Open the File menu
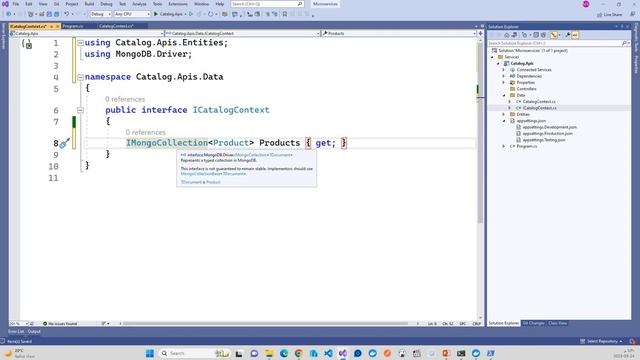 (16, 4)
